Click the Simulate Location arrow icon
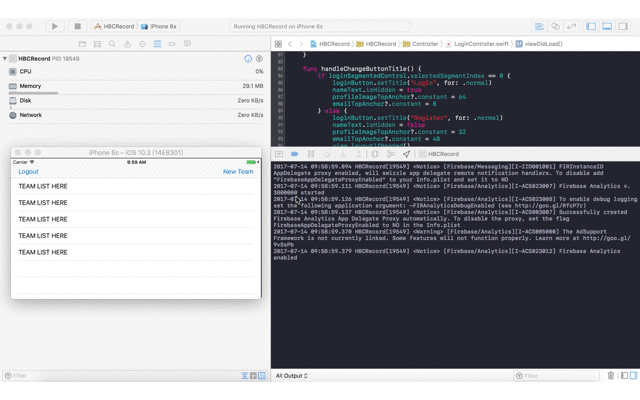The image size is (640, 400). point(406,154)
